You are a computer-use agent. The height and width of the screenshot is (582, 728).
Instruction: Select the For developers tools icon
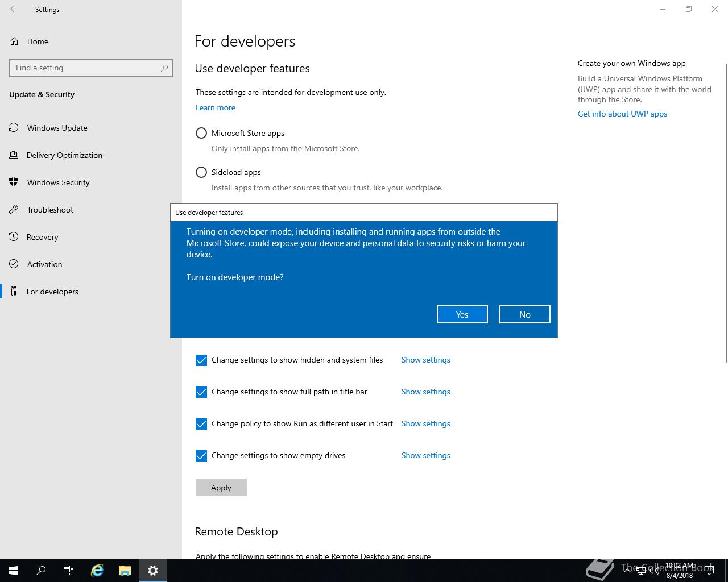(14, 292)
